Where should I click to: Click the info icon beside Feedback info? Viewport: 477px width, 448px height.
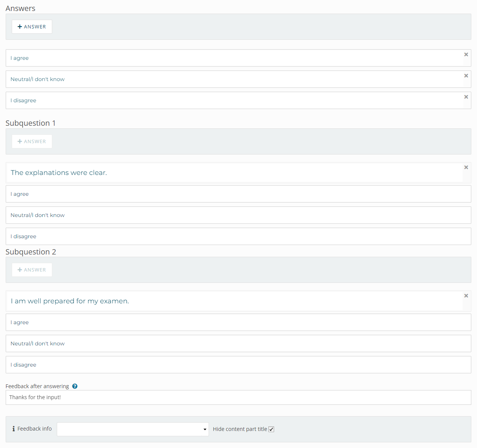[x=14, y=429]
